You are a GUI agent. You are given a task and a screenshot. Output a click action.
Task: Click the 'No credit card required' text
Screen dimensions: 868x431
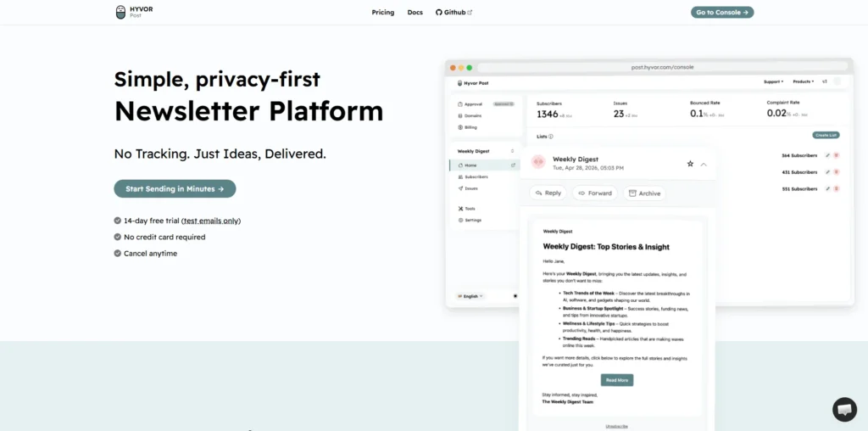point(164,237)
